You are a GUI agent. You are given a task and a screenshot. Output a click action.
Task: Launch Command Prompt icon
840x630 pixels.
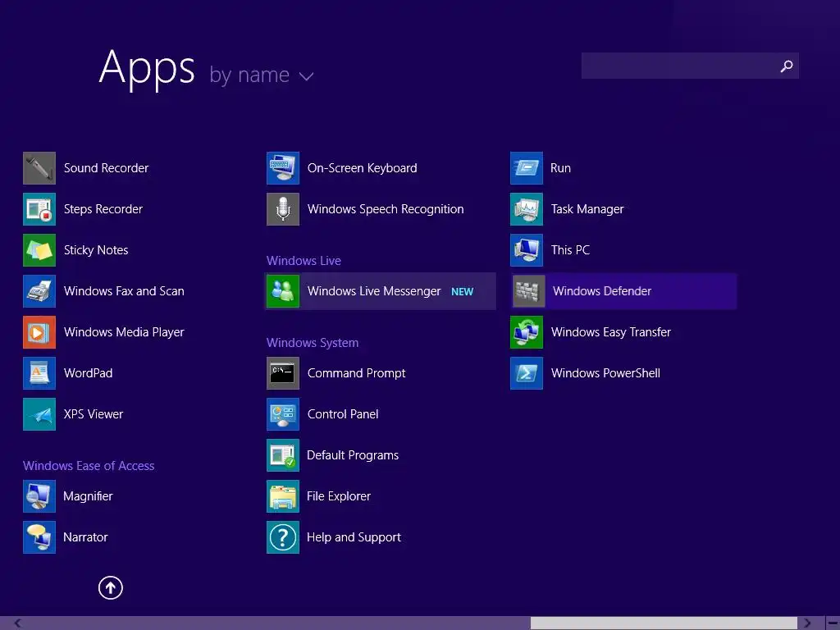pyautogui.click(x=283, y=373)
